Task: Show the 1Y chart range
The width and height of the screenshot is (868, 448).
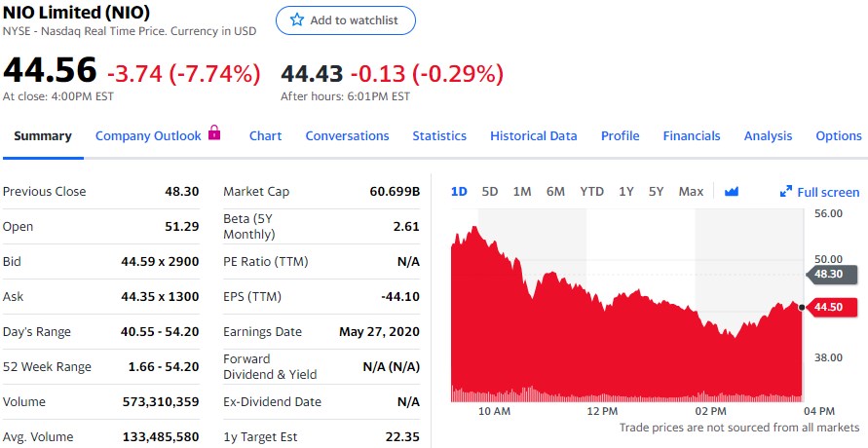Action: (626, 192)
